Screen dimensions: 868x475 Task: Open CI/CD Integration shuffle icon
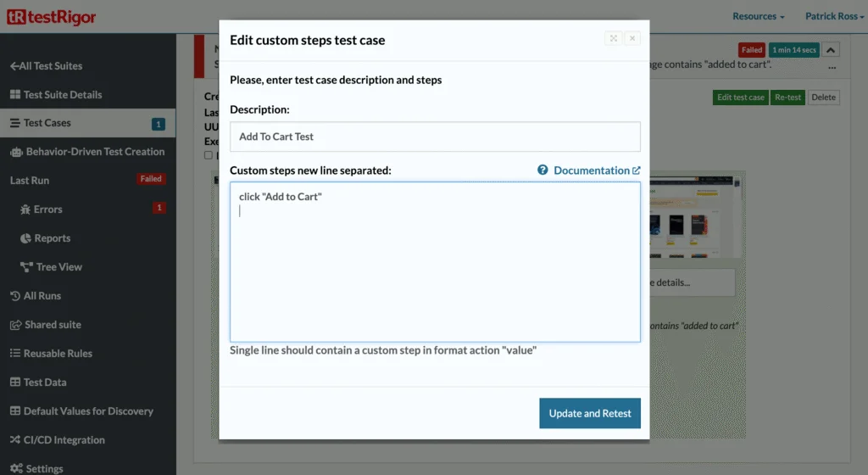15,439
